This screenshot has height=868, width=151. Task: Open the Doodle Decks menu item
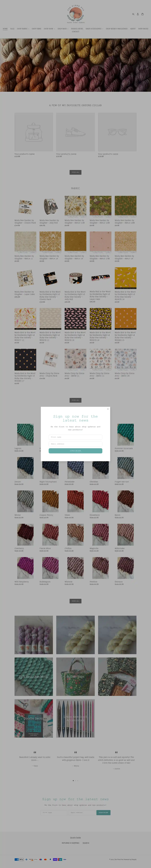(77, 29)
